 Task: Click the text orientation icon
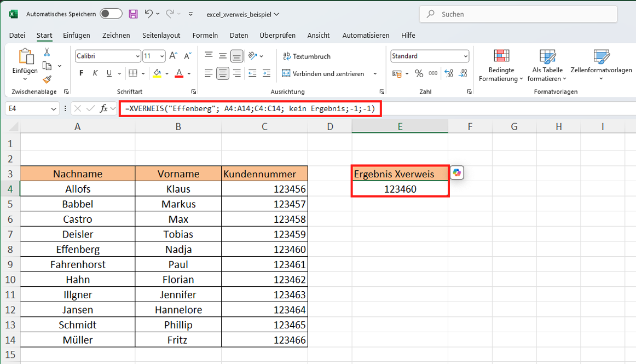253,56
